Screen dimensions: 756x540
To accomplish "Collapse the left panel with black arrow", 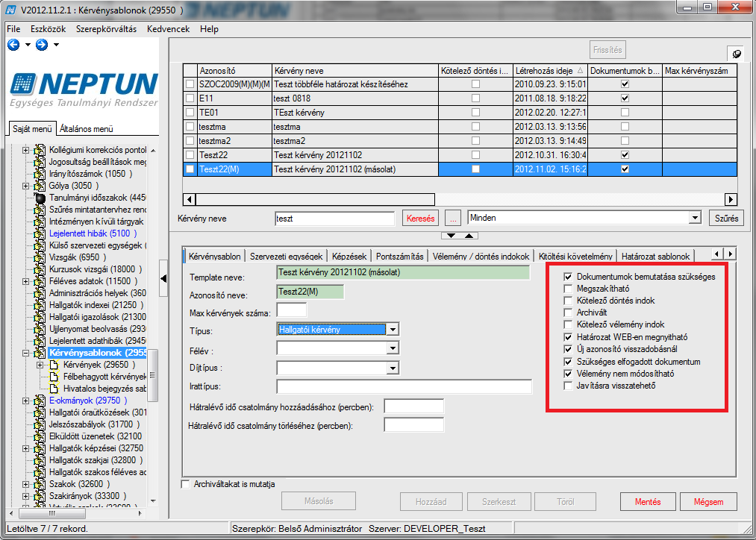I will (163, 278).
